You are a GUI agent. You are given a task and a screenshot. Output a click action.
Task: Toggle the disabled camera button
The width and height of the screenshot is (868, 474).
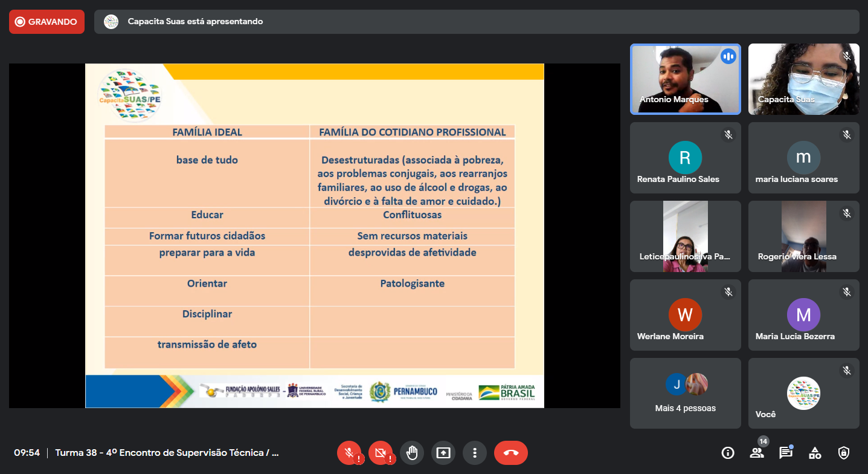point(381,453)
